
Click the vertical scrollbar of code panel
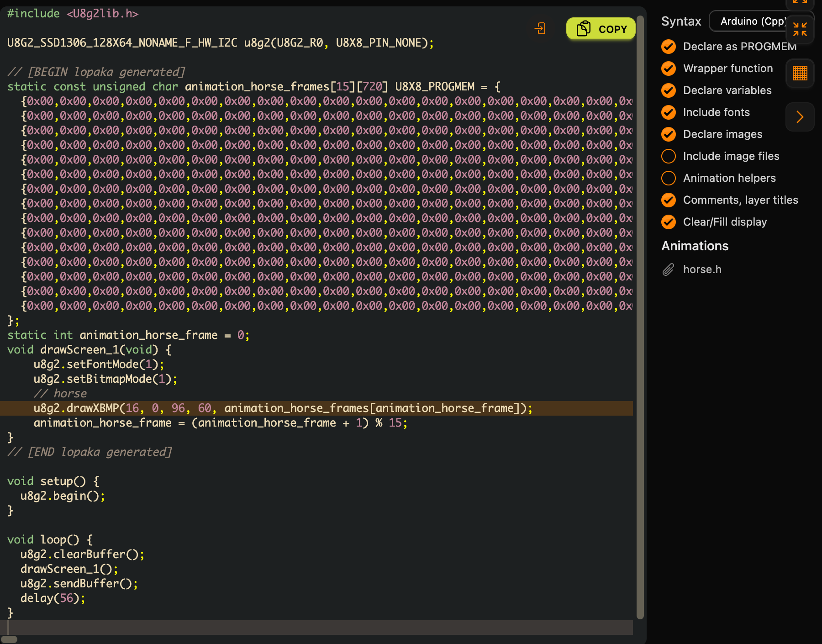640,317
